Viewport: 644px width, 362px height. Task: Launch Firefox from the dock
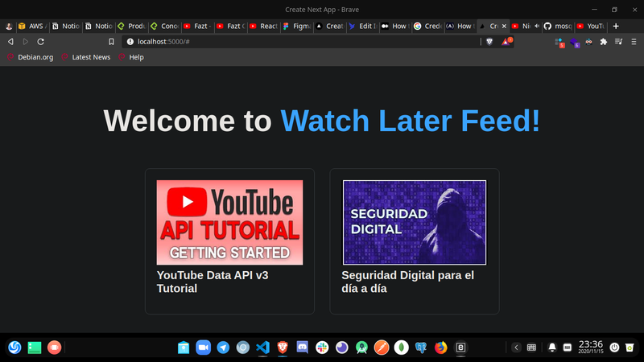coord(440,348)
